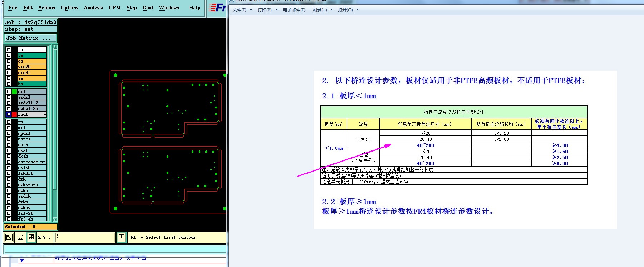
Task: Click the exclamation mark status icon
Action: tap(122, 237)
